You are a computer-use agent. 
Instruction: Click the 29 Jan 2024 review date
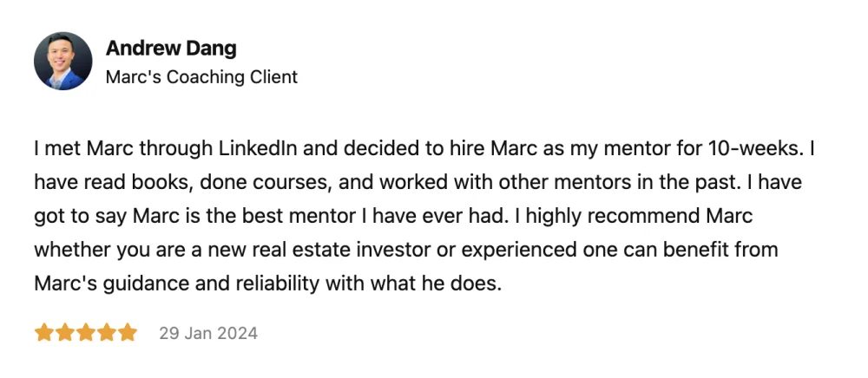[208, 333]
